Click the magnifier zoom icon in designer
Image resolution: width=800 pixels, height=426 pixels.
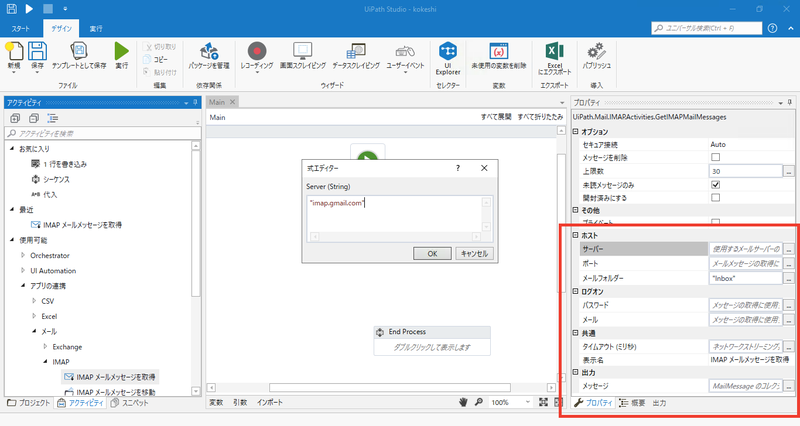coord(479,402)
